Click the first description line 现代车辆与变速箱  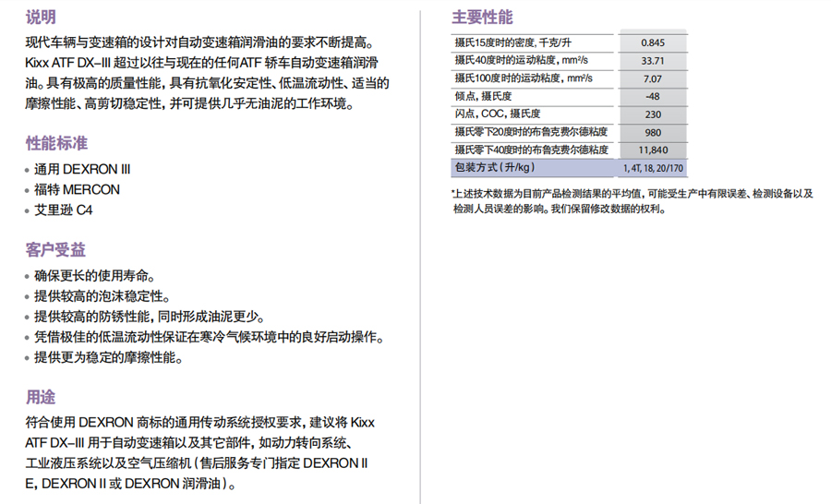pyautogui.click(x=200, y=42)
